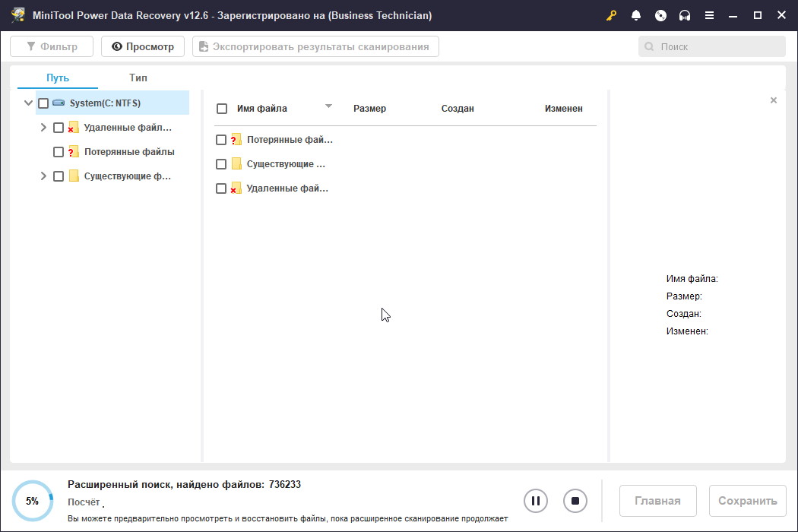798x532 pixels.
Task: Sort by the Изменен column header
Action: tap(563, 109)
